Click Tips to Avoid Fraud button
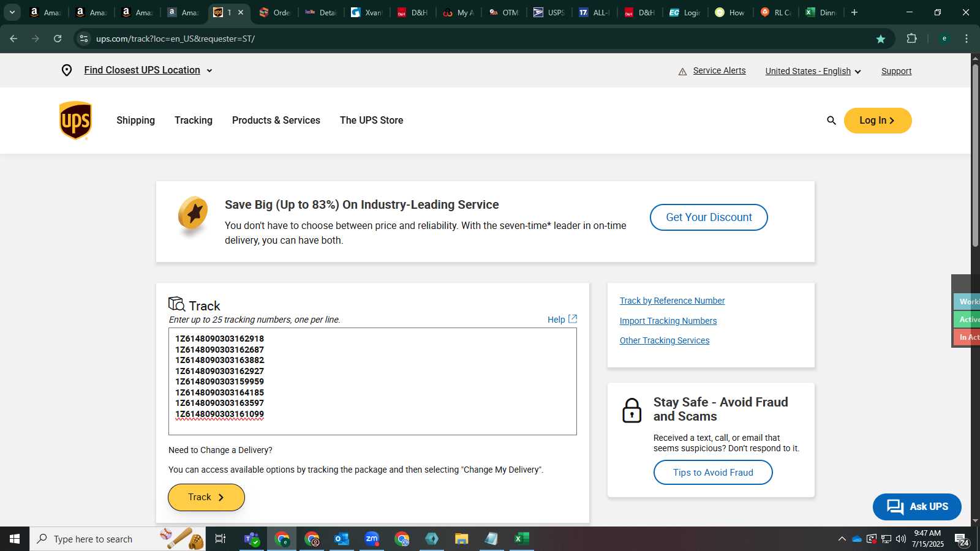 tap(713, 473)
